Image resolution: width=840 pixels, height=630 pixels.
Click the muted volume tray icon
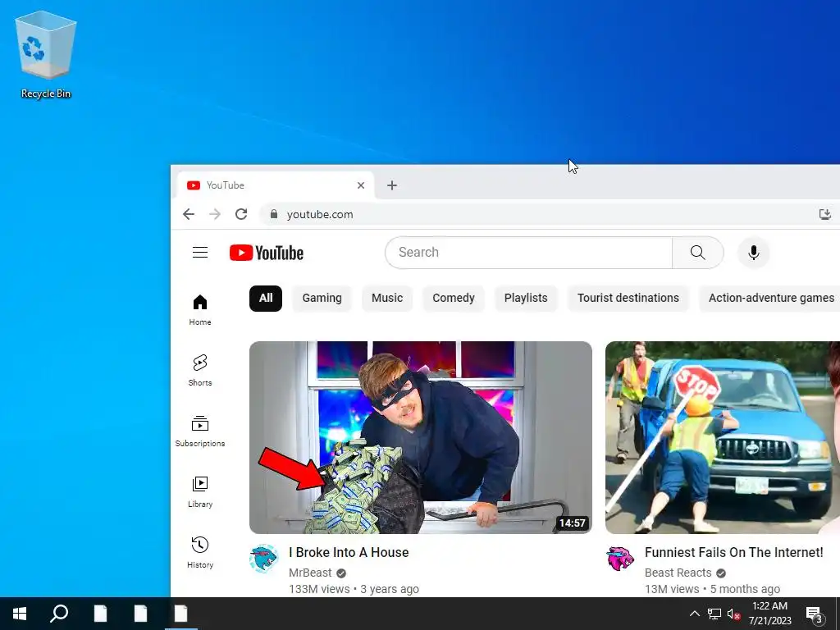click(x=733, y=614)
